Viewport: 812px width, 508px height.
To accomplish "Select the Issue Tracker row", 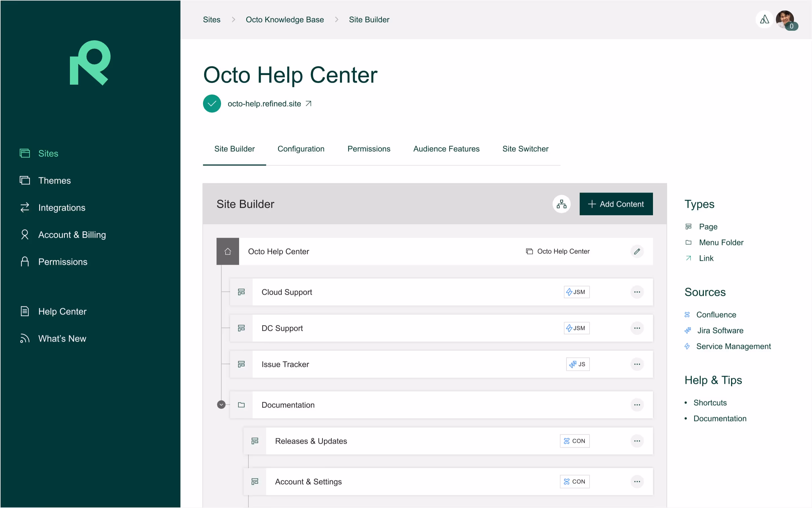I will pos(441,364).
